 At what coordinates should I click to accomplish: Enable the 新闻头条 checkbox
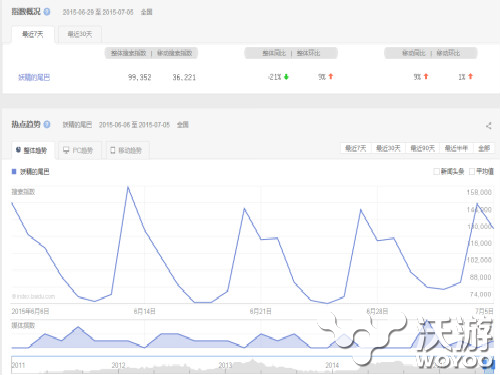pyautogui.click(x=436, y=171)
